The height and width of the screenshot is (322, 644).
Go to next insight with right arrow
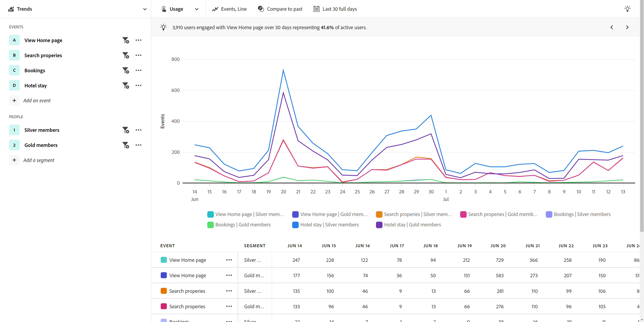(x=627, y=27)
